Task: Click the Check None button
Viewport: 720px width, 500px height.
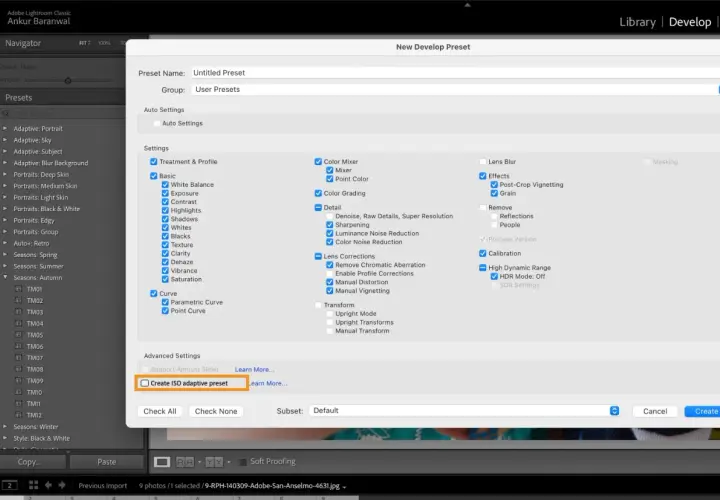Action: [216, 411]
